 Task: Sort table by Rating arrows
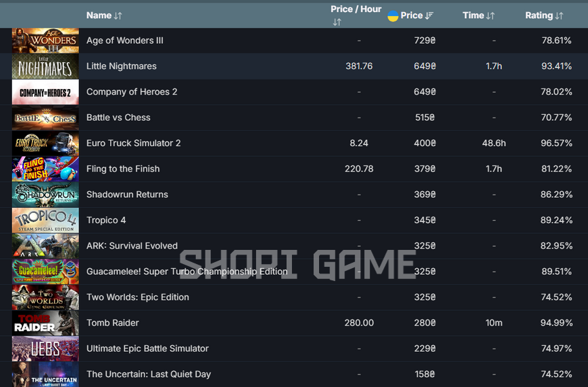click(559, 16)
